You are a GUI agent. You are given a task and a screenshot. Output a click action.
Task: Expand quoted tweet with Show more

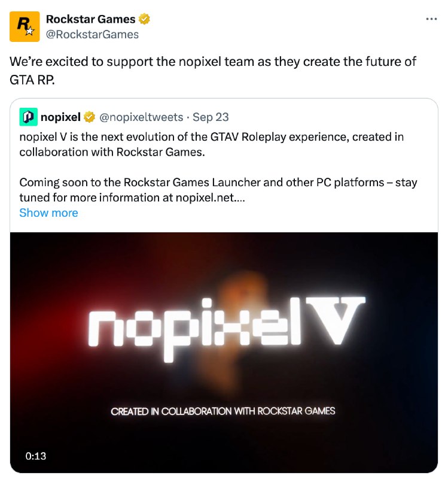point(48,213)
